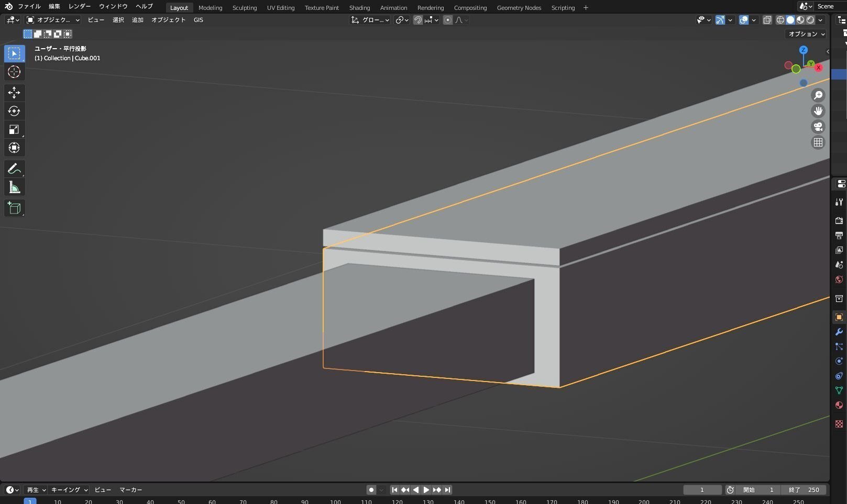Switch to the Modeling workspace tab

coord(211,8)
